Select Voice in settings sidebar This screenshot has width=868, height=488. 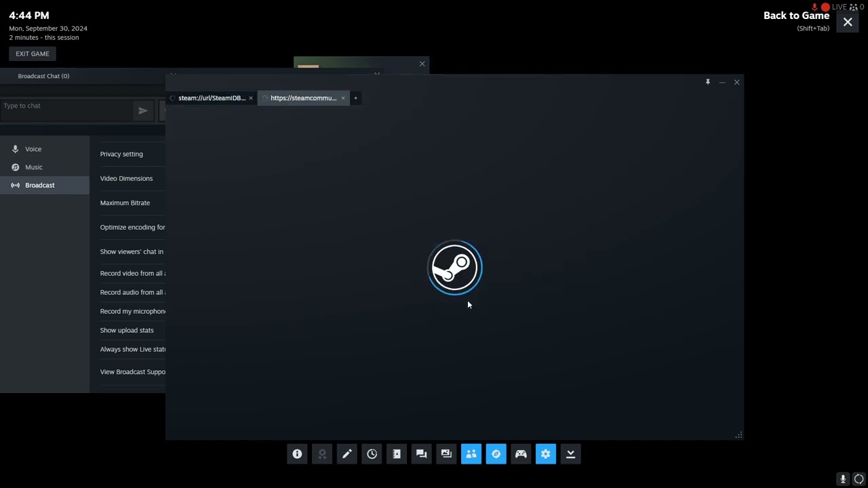coord(45,149)
